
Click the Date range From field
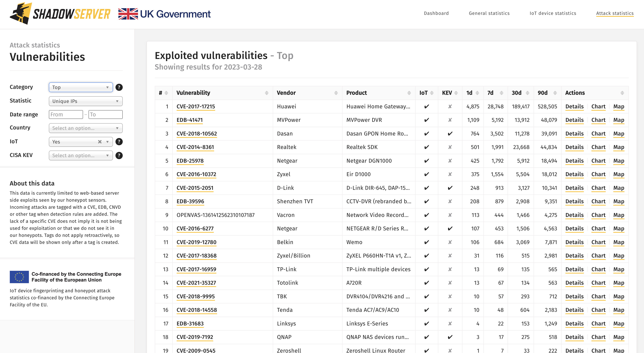(x=66, y=114)
